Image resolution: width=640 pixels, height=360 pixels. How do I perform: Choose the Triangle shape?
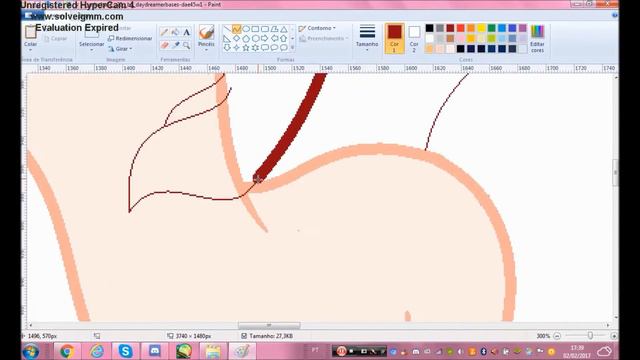pyautogui.click(x=284, y=29)
